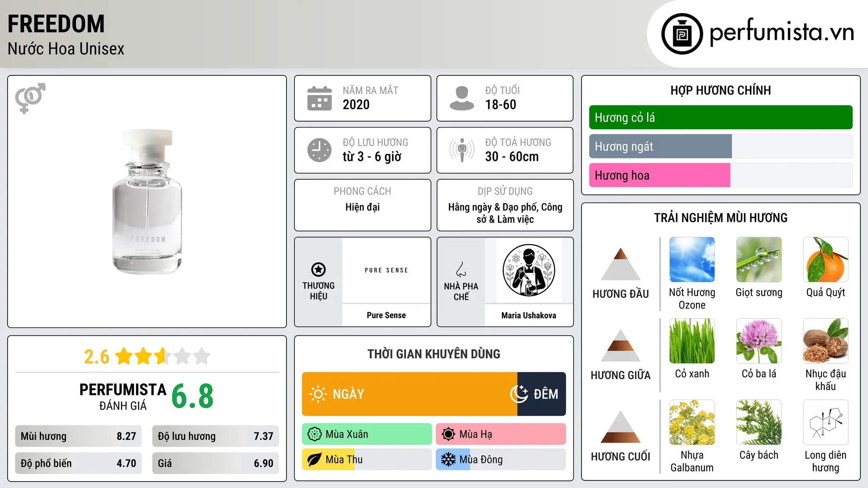The image size is (868, 488).
Task: Click the perfumer avatar of Maria Ushakova
Action: tap(529, 270)
